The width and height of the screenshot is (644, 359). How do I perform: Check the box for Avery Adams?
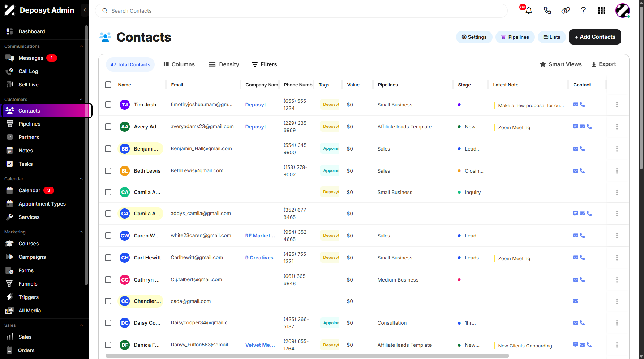(x=108, y=127)
